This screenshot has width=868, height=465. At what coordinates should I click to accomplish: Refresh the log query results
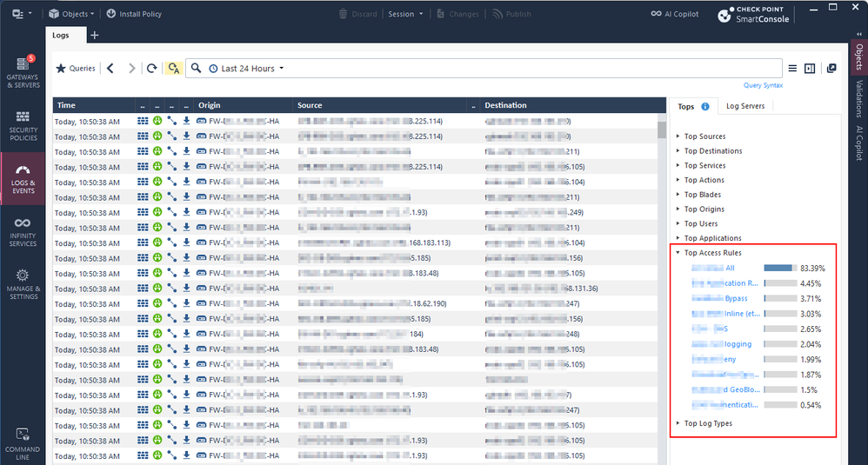152,69
